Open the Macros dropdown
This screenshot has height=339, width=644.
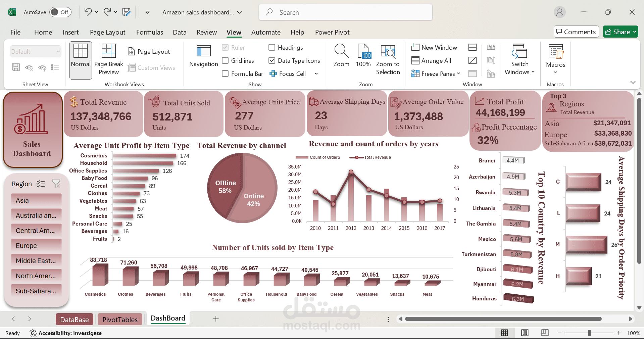556,60
